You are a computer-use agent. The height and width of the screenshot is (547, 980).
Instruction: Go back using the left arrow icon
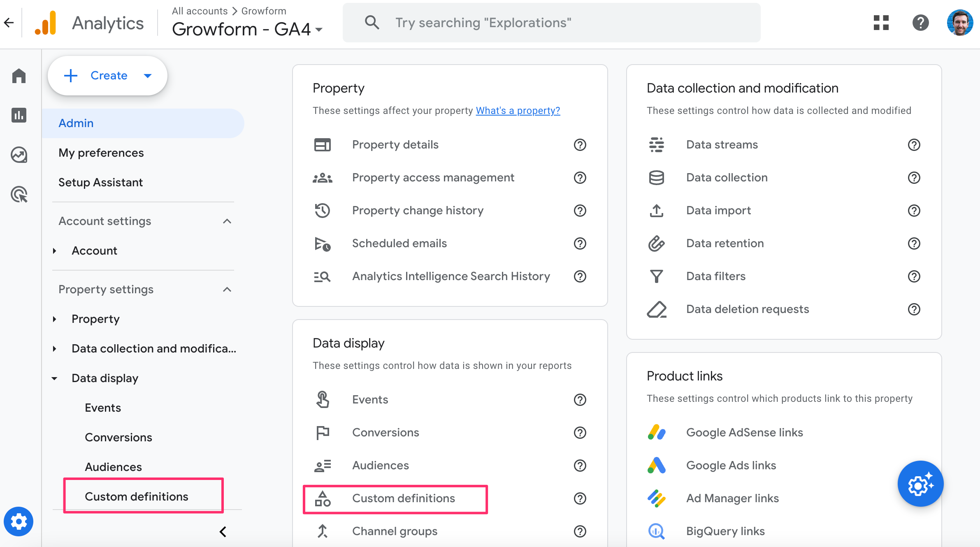click(x=9, y=23)
